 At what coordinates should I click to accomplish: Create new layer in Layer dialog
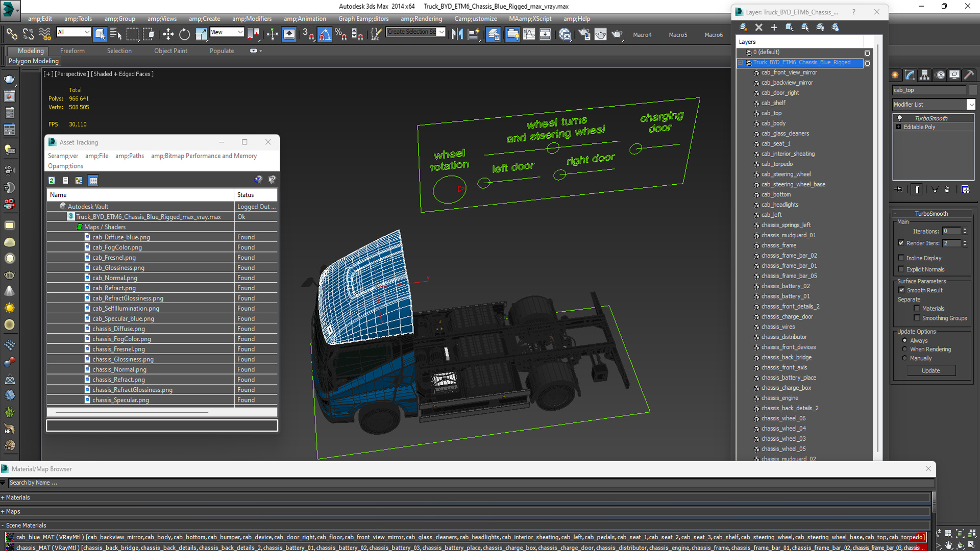point(743,27)
